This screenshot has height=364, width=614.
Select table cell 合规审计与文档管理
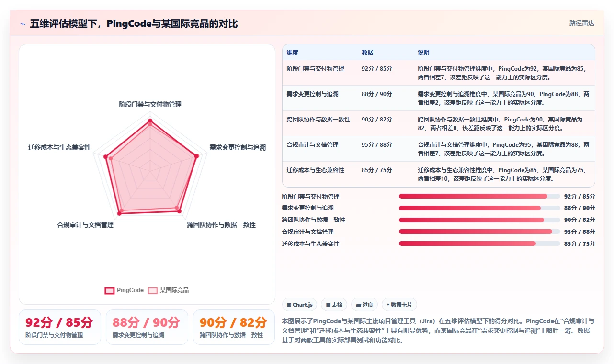[x=312, y=145]
